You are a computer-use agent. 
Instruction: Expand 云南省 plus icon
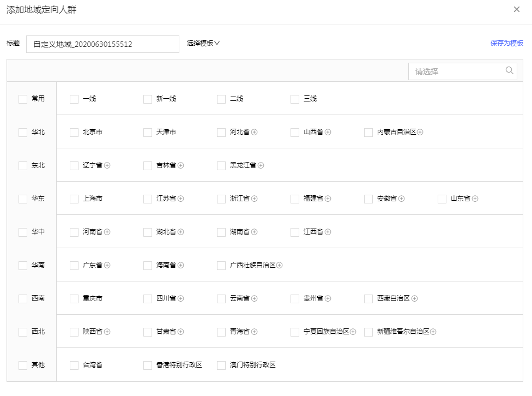254,298
